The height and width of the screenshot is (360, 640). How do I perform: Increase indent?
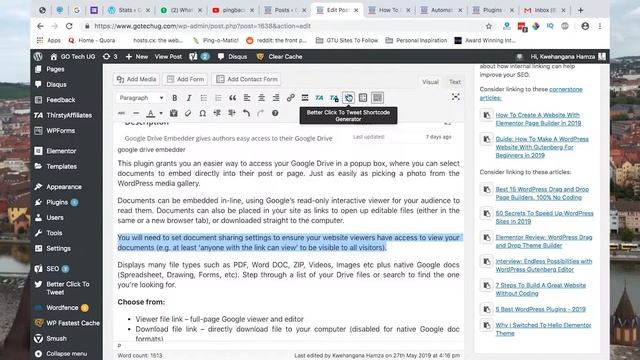point(232,113)
